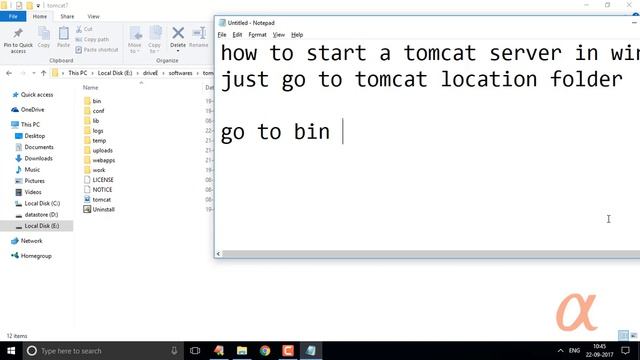The width and height of the screenshot is (640, 360).
Task: Select the temp folder
Action: click(99, 140)
